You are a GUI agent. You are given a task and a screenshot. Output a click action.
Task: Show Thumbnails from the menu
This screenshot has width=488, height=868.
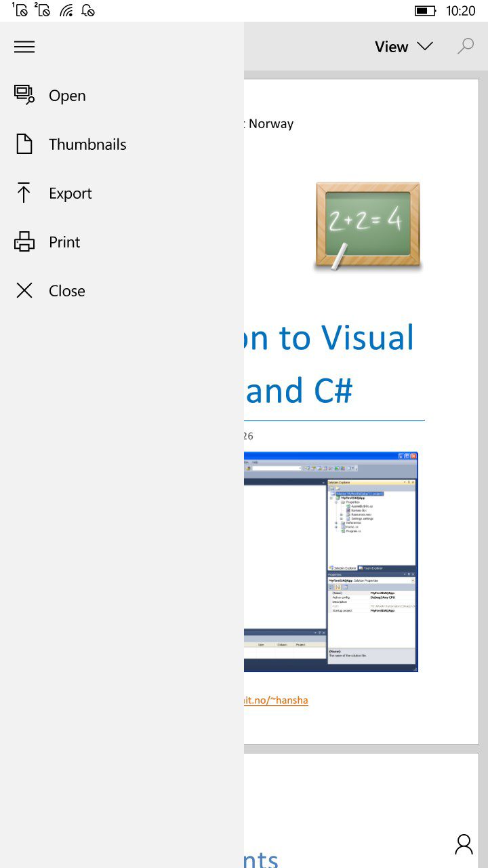click(87, 144)
